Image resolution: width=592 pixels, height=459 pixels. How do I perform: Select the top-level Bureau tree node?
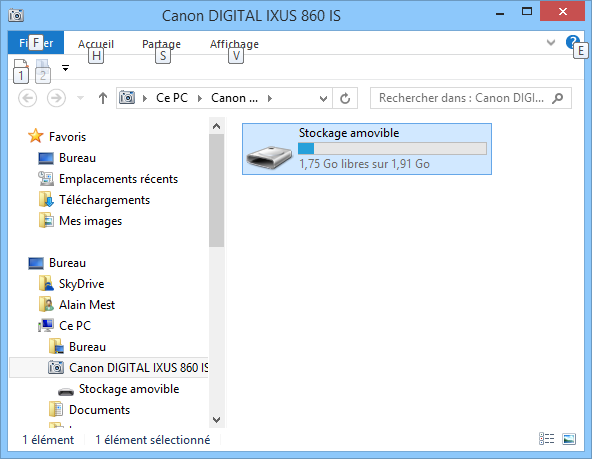(67, 263)
